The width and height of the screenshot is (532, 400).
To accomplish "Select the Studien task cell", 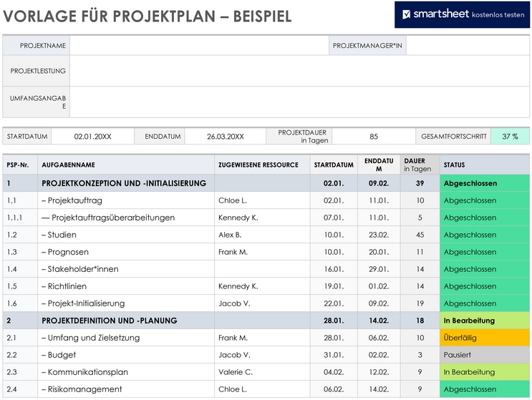I will 126,235.
